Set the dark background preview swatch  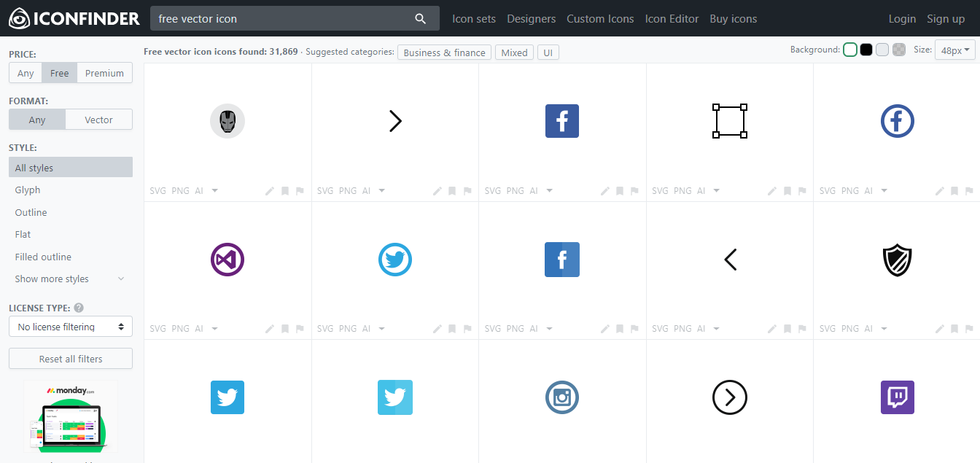pos(866,49)
